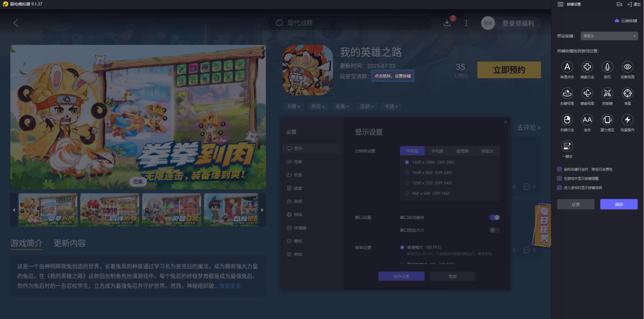
Task: Close the settings dialog with X
Action: pos(505,122)
